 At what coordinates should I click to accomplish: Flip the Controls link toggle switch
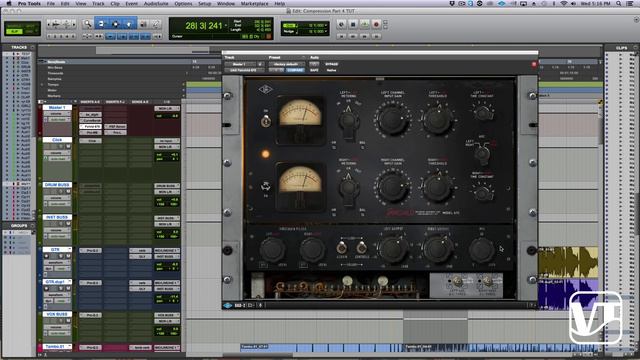click(361, 247)
